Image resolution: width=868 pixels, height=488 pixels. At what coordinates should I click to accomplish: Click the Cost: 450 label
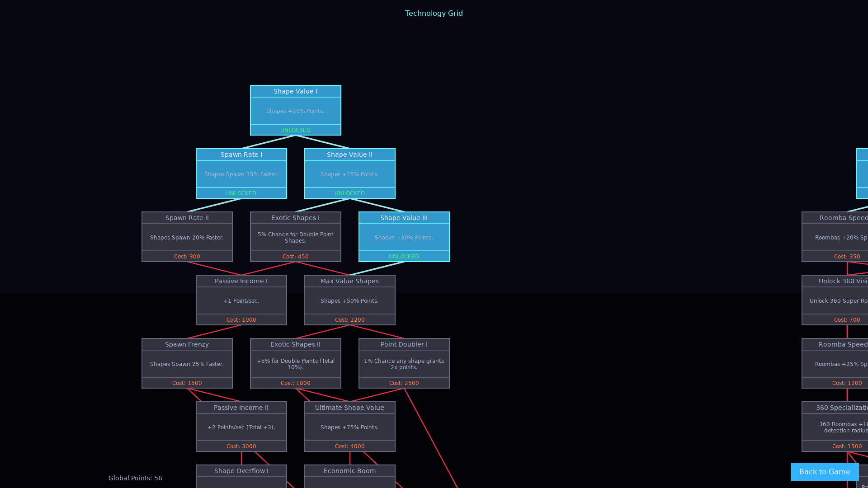[296, 257]
